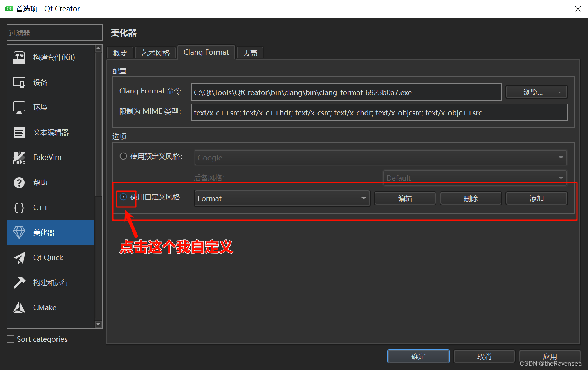The height and width of the screenshot is (370, 588).
Task: Select the C++ braces icon
Action: point(19,208)
